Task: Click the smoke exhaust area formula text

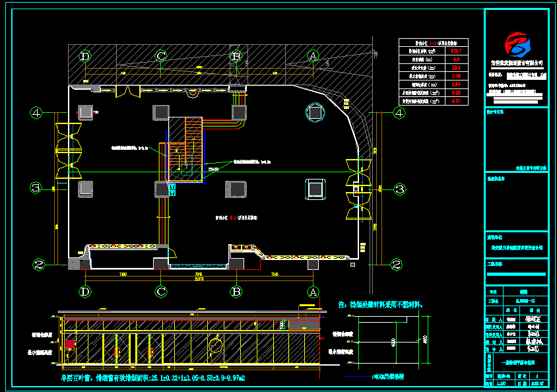Action: coord(152,378)
